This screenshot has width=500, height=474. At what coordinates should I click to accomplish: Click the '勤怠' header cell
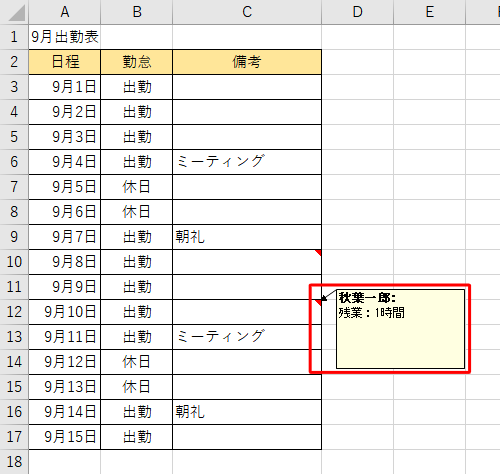tap(137, 62)
